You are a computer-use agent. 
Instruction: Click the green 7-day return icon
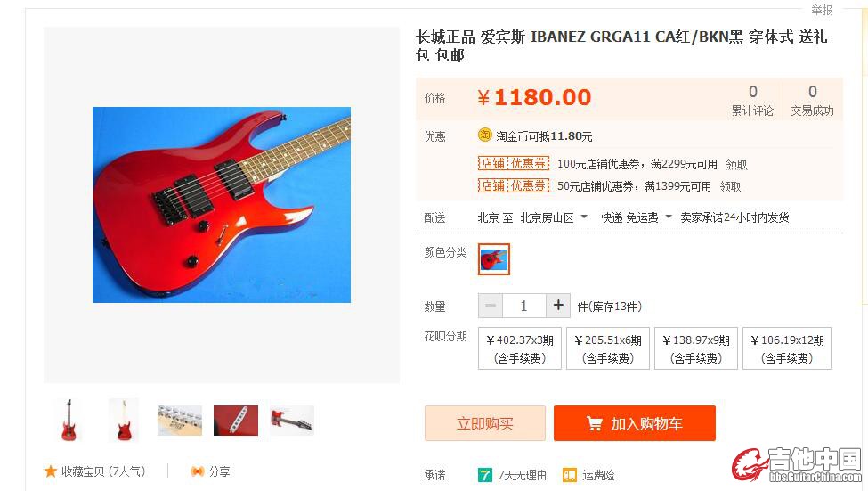tap(485, 475)
